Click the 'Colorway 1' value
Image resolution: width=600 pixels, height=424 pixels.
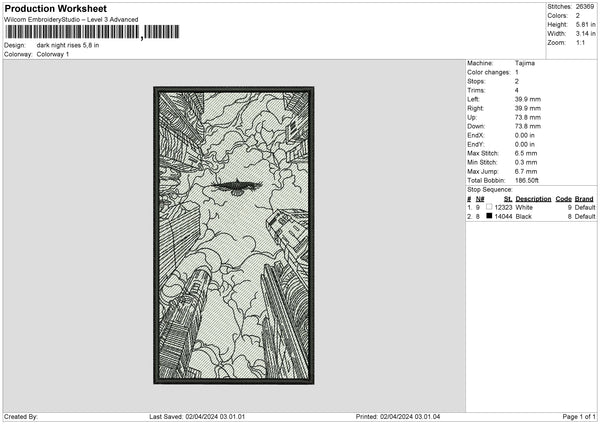point(53,54)
